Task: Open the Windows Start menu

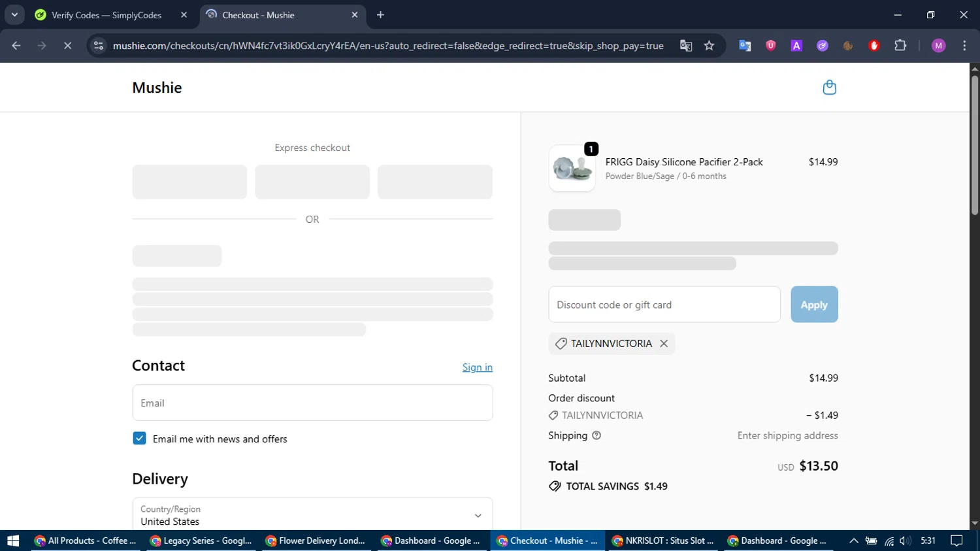Action: tap(13, 541)
